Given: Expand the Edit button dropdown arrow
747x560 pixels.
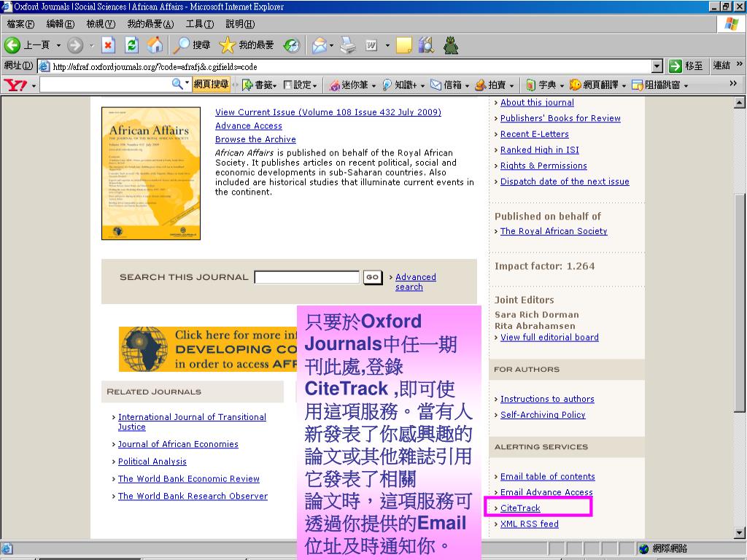Looking at the screenshot, I should [387, 46].
